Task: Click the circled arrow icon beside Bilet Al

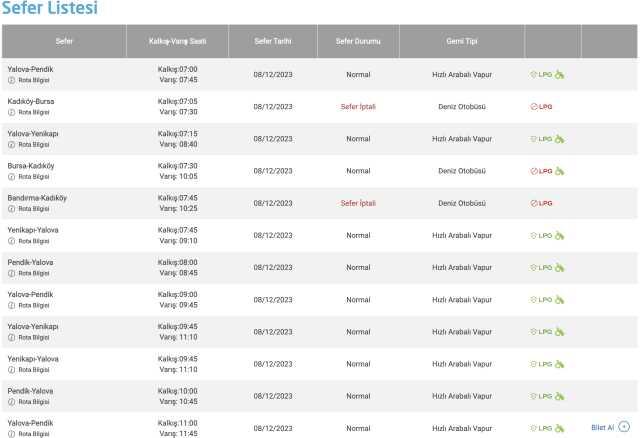Action: [624, 427]
